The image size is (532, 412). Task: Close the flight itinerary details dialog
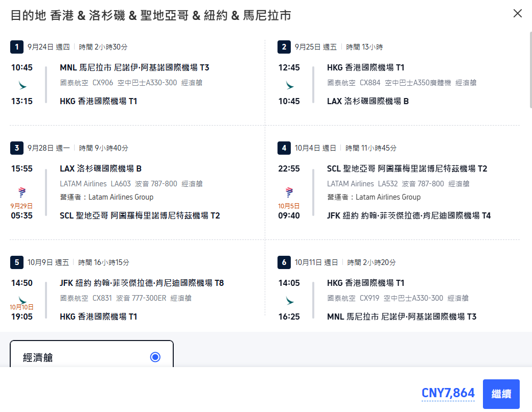coord(517,13)
